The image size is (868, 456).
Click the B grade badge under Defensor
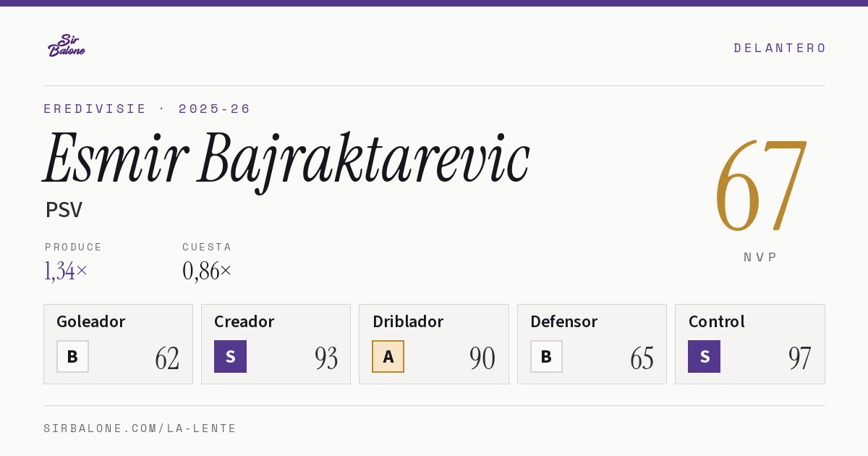click(x=546, y=356)
